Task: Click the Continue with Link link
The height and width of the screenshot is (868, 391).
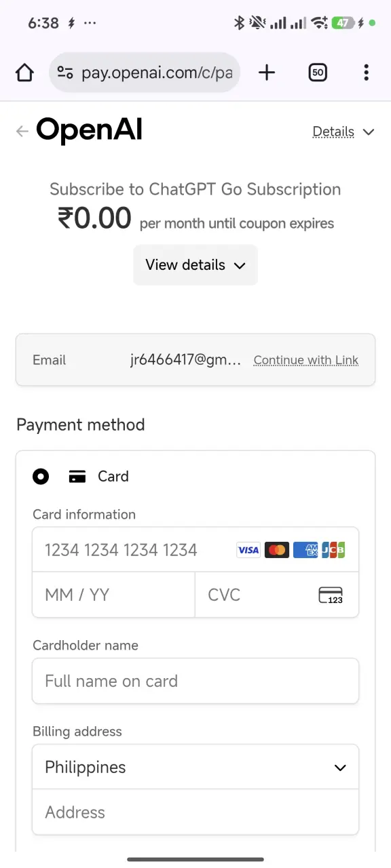Action: point(306,360)
